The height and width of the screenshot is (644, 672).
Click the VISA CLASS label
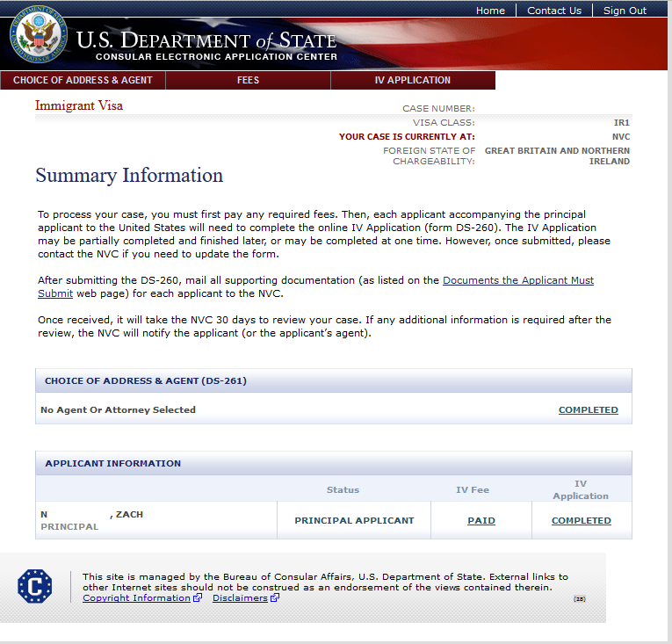coord(444,123)
